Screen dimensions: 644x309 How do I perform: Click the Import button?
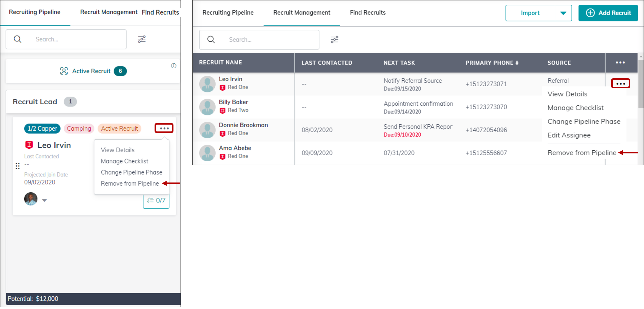click(x=530, y=13)
